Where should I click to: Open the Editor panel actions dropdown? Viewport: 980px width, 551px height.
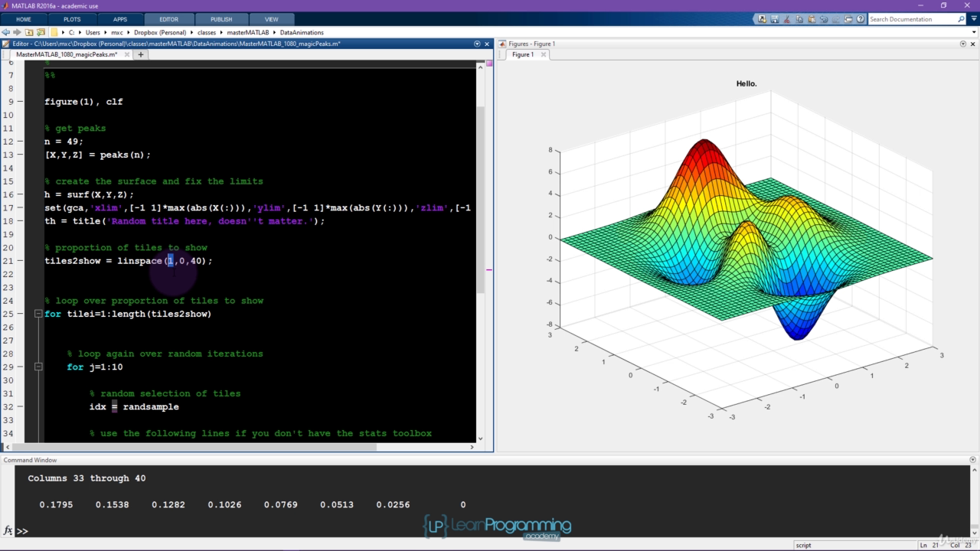coord(478,44)
